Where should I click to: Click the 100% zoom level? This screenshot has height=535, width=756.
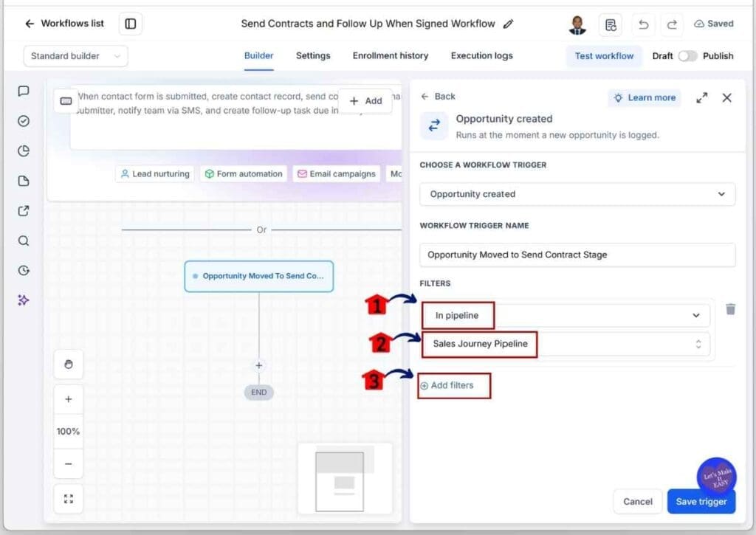click(68, 432)
